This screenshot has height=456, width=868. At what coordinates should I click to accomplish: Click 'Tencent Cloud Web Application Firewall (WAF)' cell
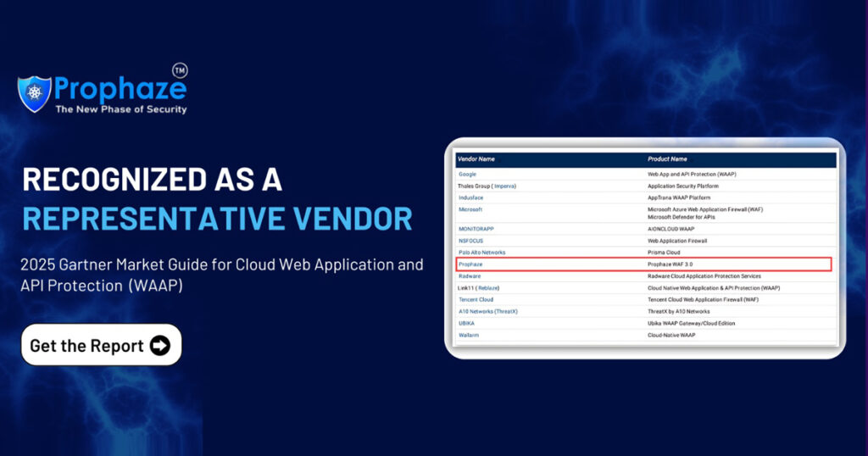(703, 299)
